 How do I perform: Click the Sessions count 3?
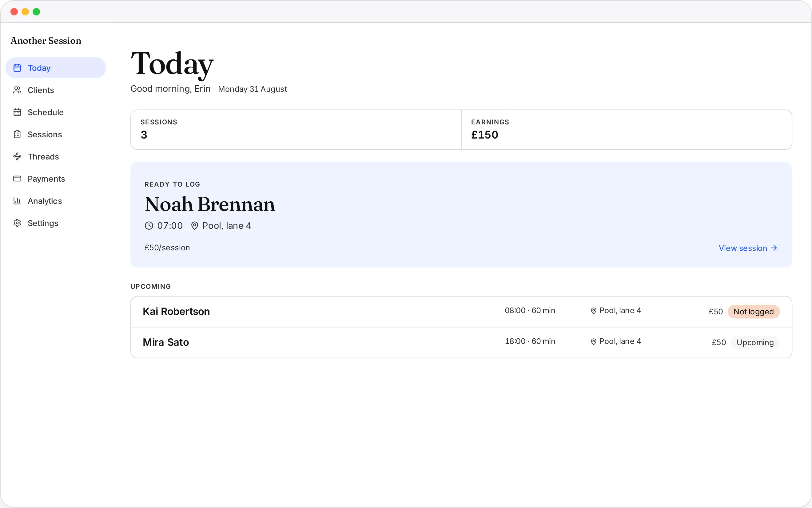(x=144, y=135)
